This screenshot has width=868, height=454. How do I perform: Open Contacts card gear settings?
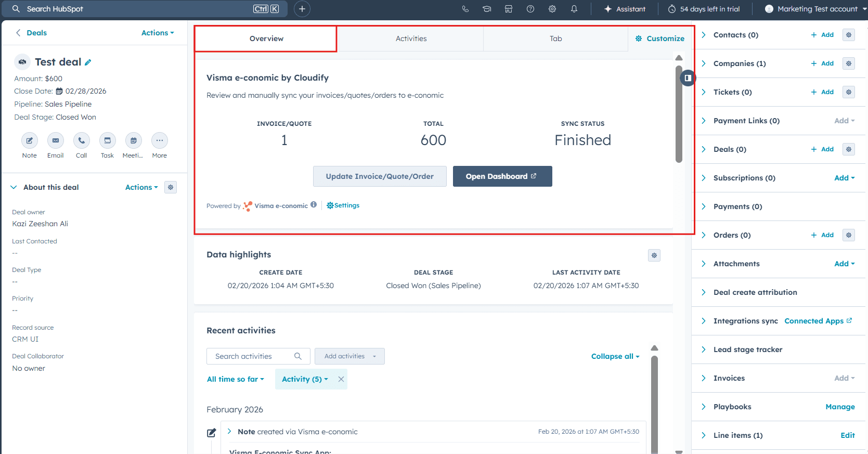pyautogui.click(x=849, y=35)
